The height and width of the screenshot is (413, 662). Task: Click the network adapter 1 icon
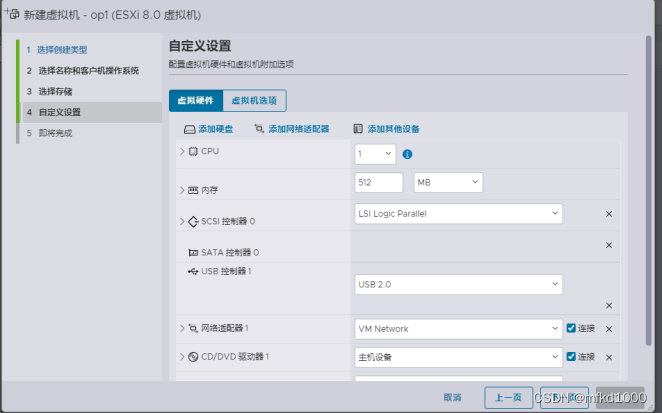point(193,328)
